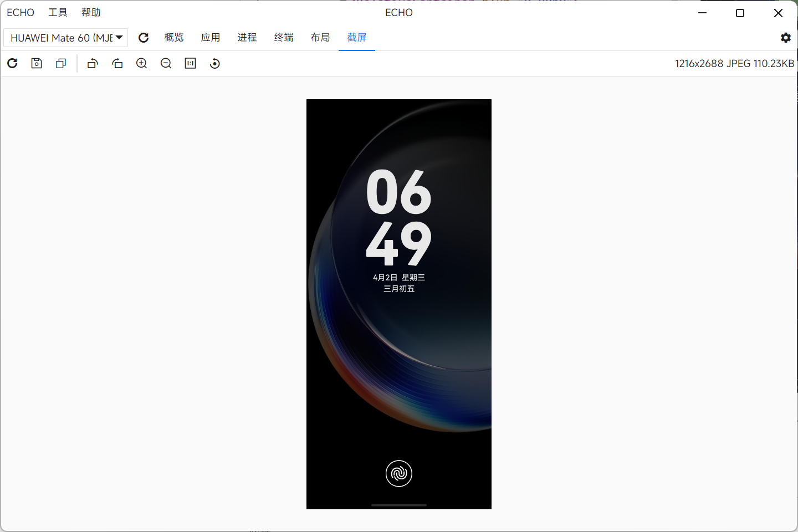
Task: Open the 工具 menu
Action: point(58,12)
